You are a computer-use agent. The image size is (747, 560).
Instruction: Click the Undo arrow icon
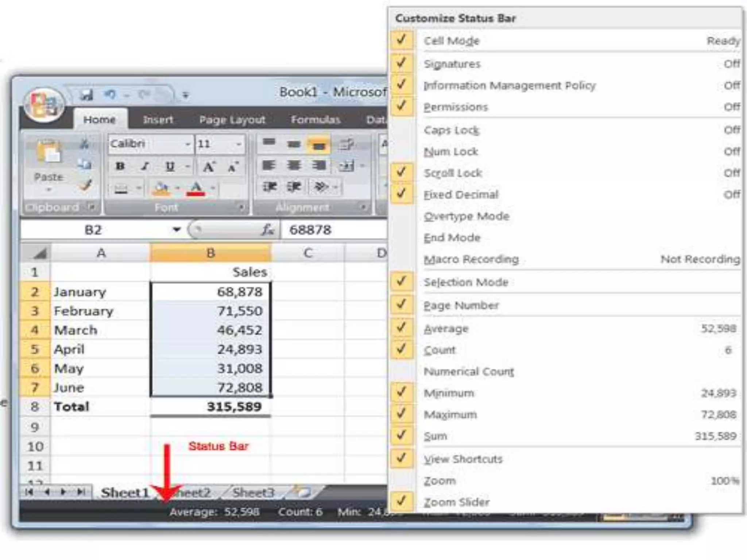pos(110,95)
